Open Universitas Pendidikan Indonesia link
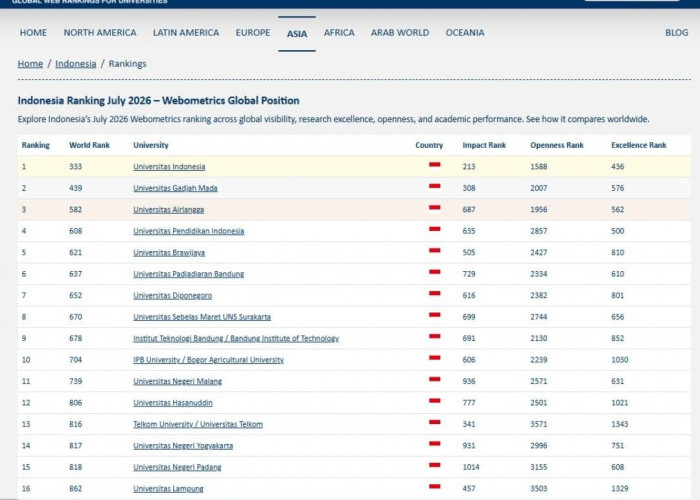Viewport: 700px width, 500px height. (x=189, y=231)
